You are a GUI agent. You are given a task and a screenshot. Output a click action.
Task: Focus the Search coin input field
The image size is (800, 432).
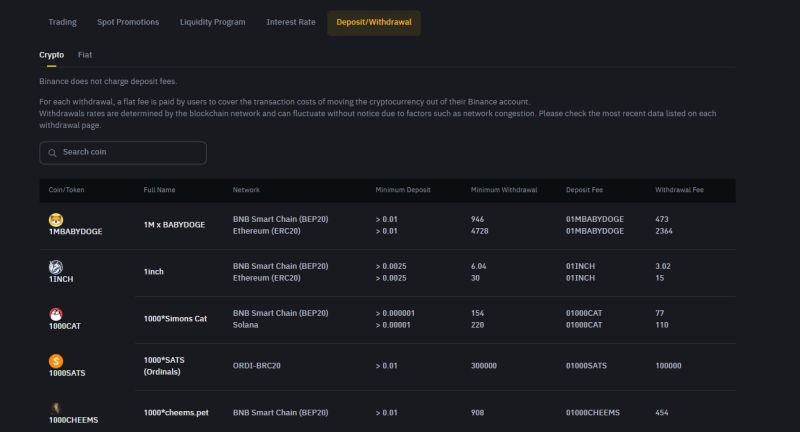pyautogui.click(x=123, y=153)
